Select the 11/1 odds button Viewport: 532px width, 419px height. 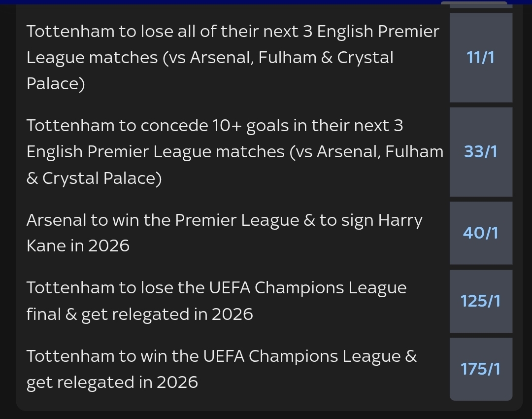(481, 58)
